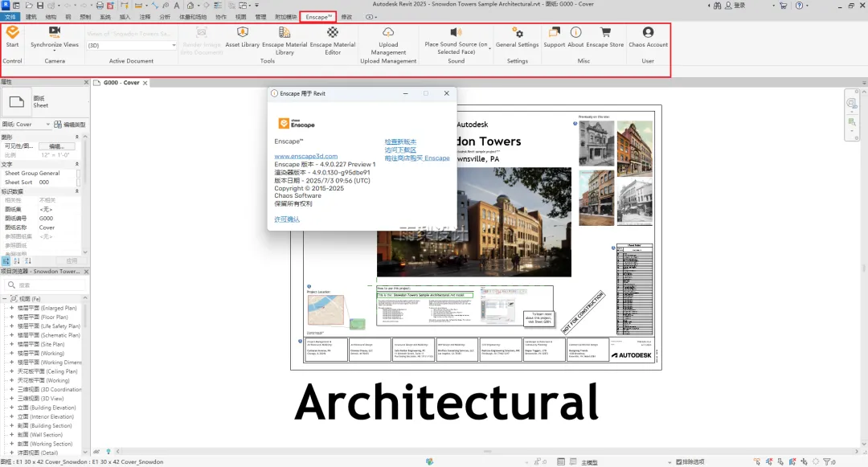Expand the Life Safety Plan tree node
The width and height of the screenshot is (868, 467).
click(x=11, y=326)
